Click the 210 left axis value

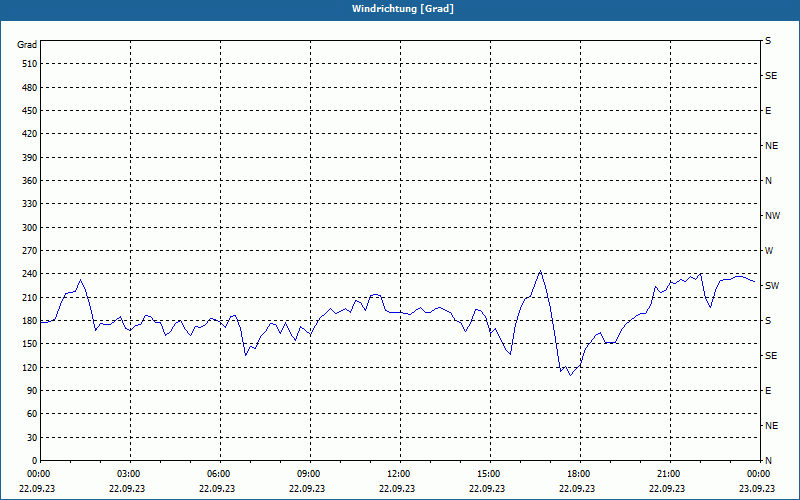(x=30, y=297)
